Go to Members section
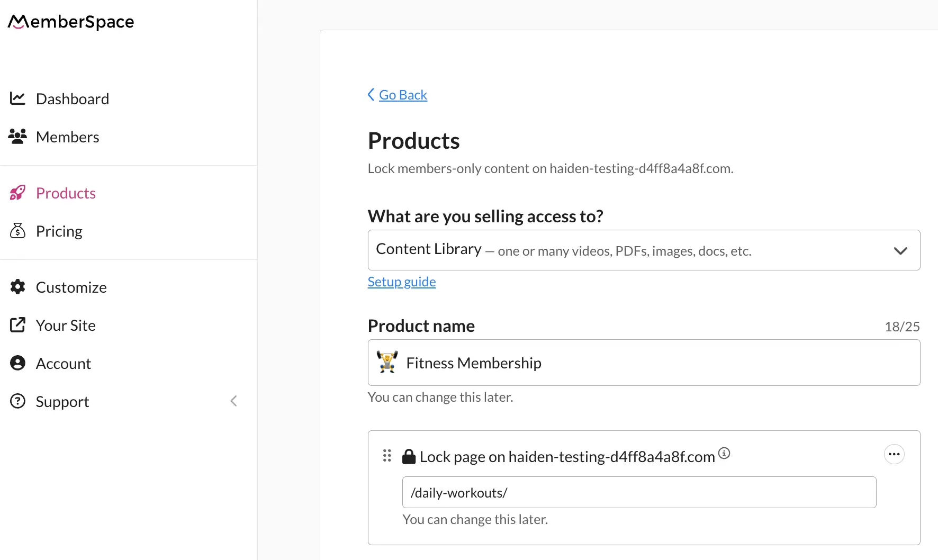 (x=68, y=137)
